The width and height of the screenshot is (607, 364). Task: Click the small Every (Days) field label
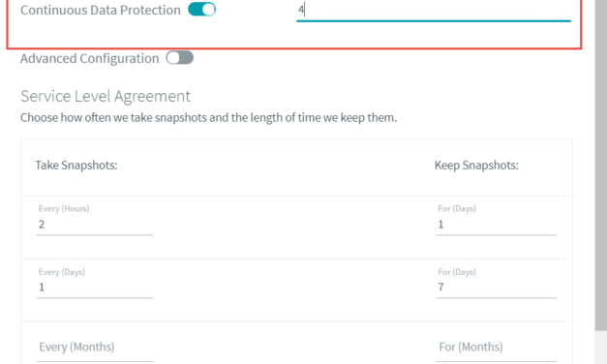[62, 272]
